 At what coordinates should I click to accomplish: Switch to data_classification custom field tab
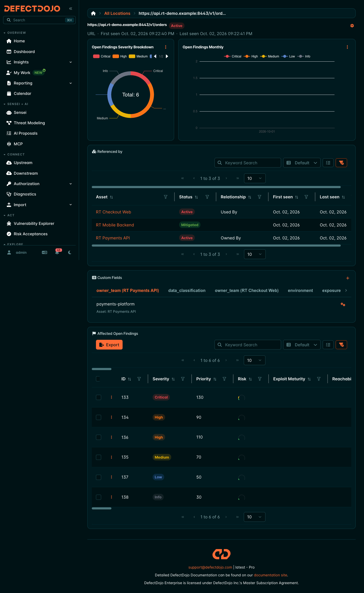[x=187, y=291]
